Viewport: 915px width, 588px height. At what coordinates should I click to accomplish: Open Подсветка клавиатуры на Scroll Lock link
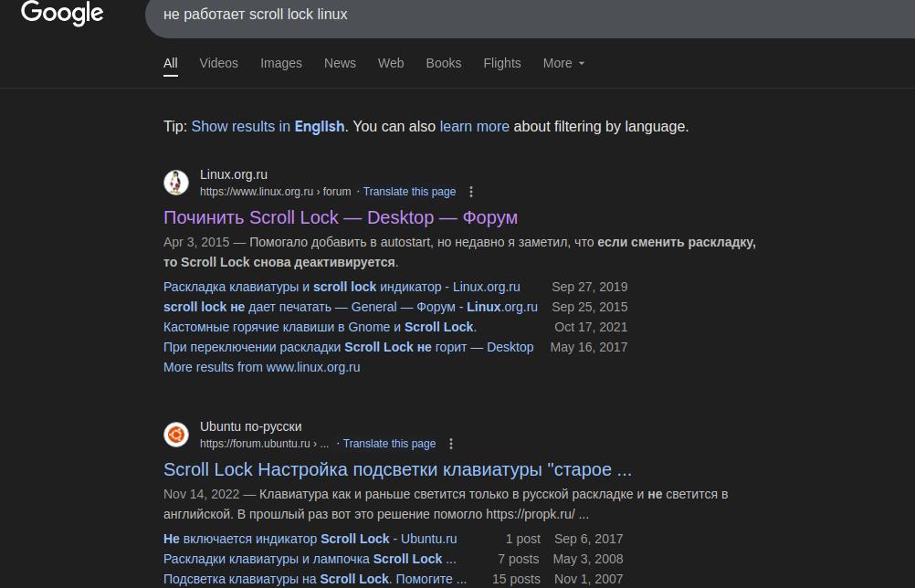point(315,579)
